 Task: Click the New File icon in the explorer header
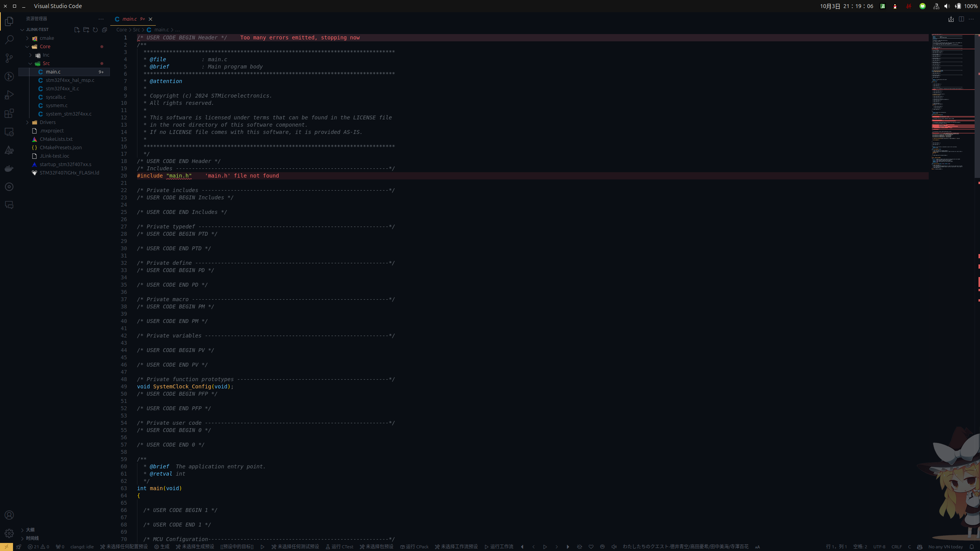(77, 29)
